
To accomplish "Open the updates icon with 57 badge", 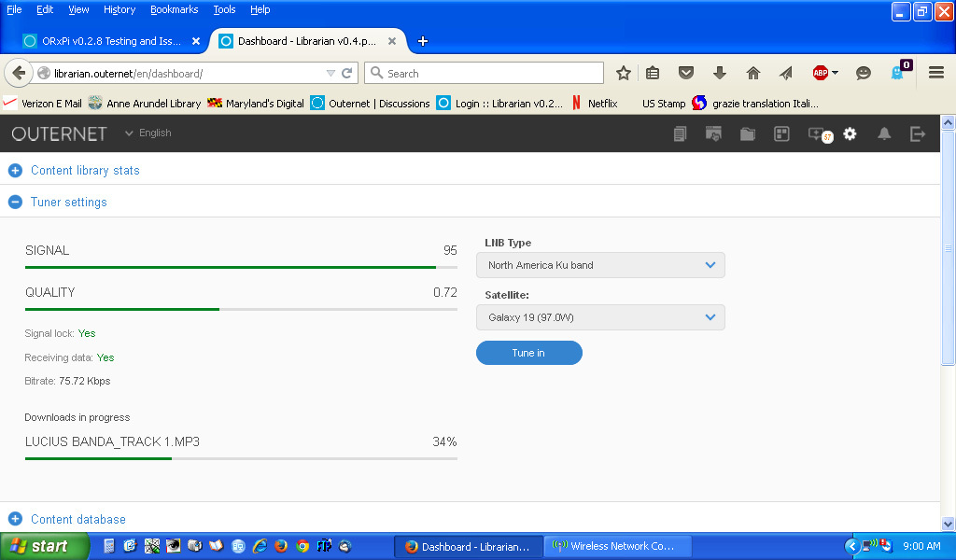I will [820, 134].
